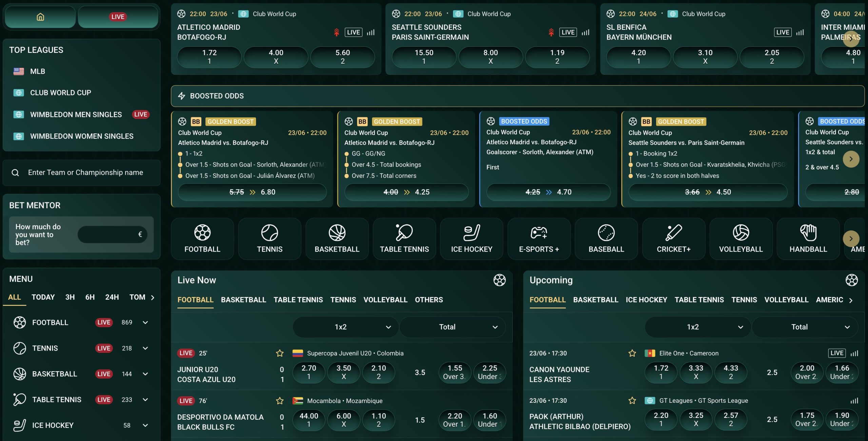
Task: Favorite the Desportivo da Matola match
Action: point(280,401)
